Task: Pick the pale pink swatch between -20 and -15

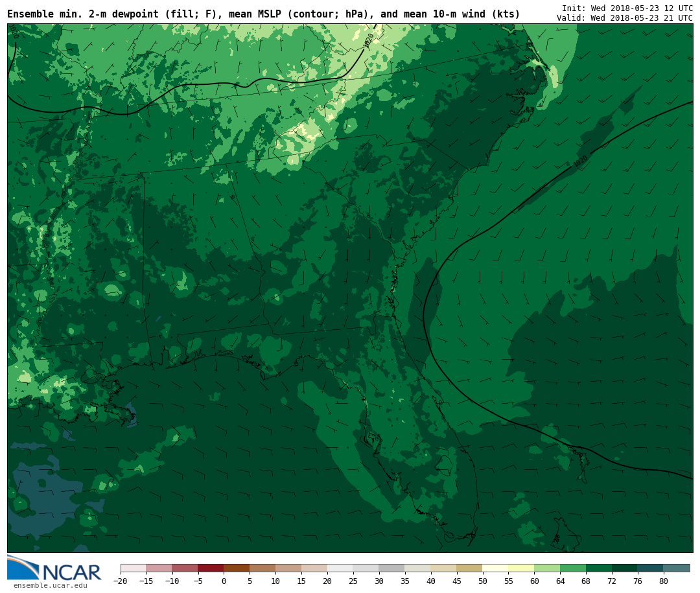Action: click(x=133, y=568)
